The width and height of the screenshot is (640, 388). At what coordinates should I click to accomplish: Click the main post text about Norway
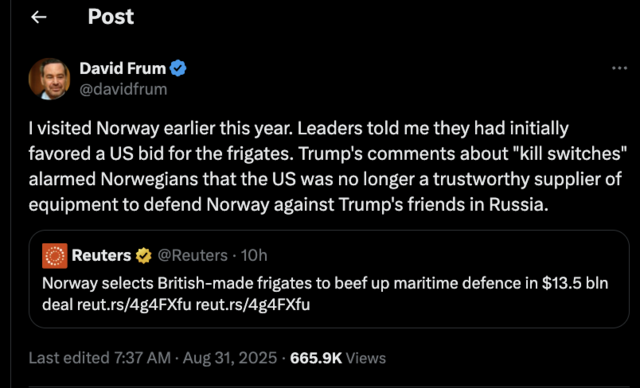tap(328, 166)
